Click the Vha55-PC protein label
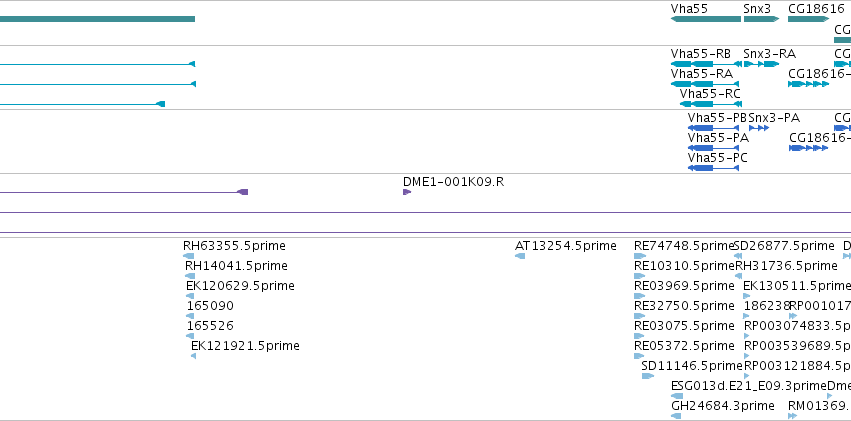The width and height of the screenshot is (851, 421). pyautogui.click(x=717, y=158)
